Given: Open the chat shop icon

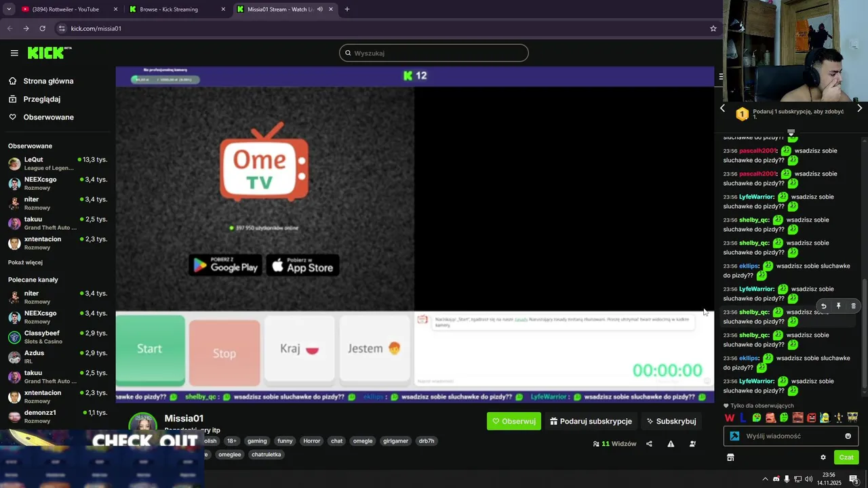Looking at the screenshot, I should (730, 457).
